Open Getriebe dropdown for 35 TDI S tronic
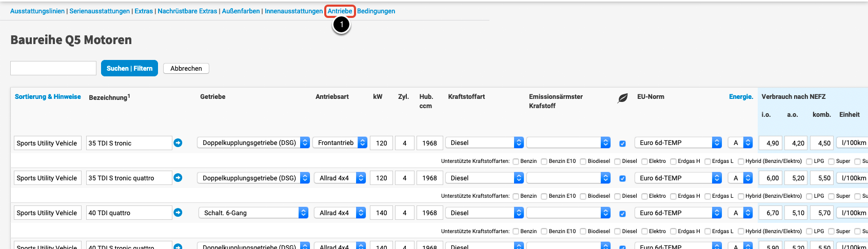868x249 pixels. (253, 143)
